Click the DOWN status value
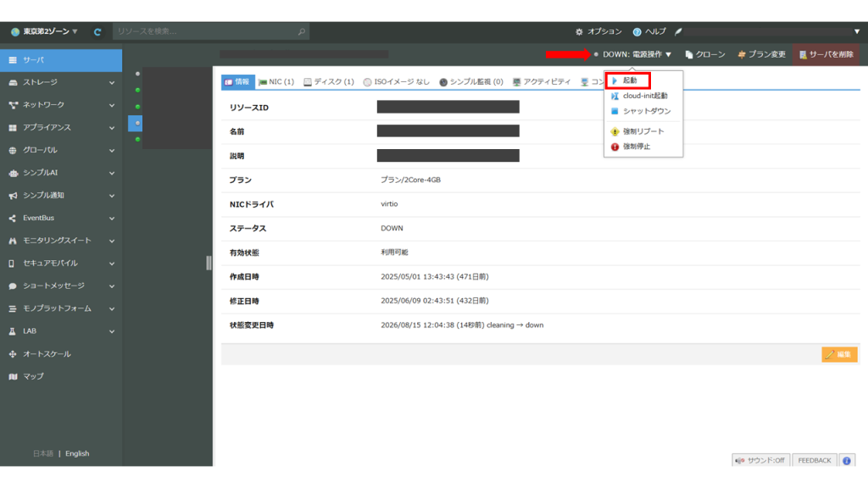 (392, 229)
